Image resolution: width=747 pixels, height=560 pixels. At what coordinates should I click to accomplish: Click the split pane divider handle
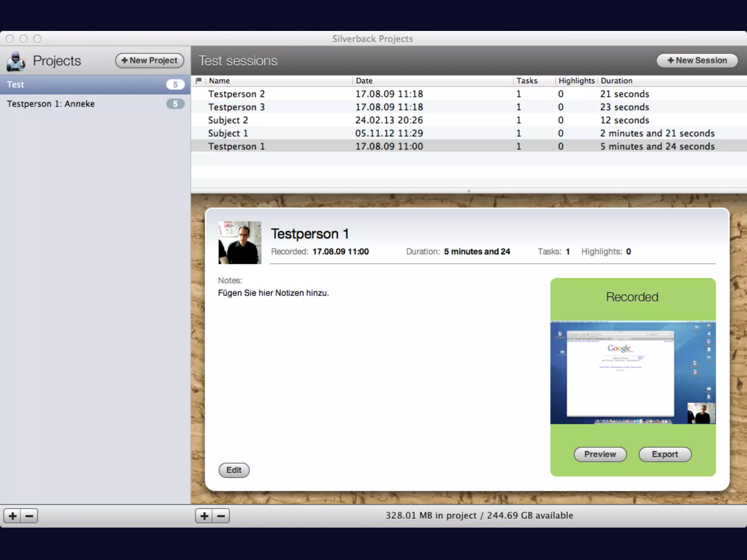[469, 191]
